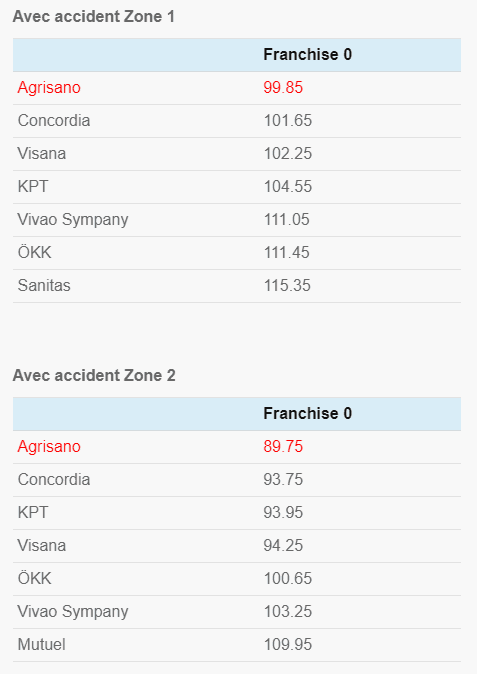
Task: Click Agrisano in the Zone 2 table
Action: tap(49, 447)
